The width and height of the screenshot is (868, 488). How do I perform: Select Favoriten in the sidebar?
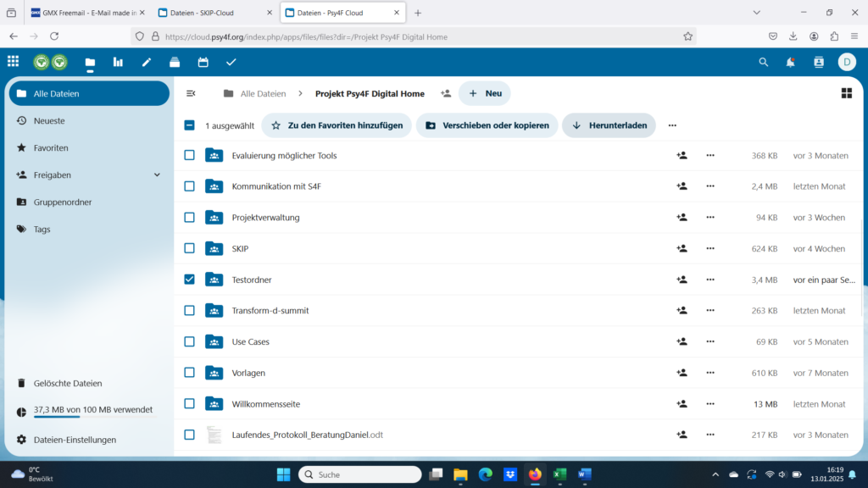51,147
